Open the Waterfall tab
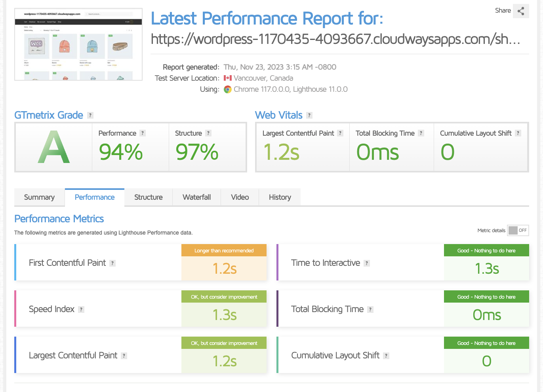The width and height of the screenshot is (543, 392). 197,197
